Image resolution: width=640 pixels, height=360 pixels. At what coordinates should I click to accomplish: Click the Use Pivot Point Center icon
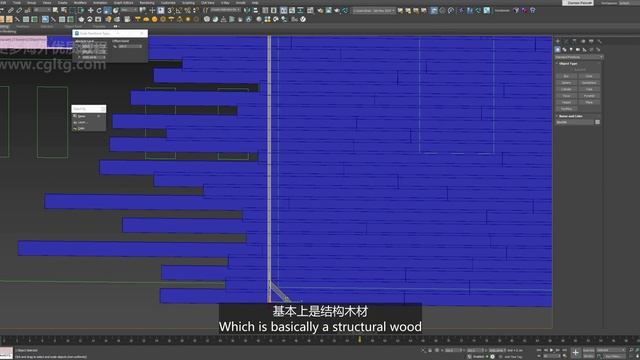[142, 10]
